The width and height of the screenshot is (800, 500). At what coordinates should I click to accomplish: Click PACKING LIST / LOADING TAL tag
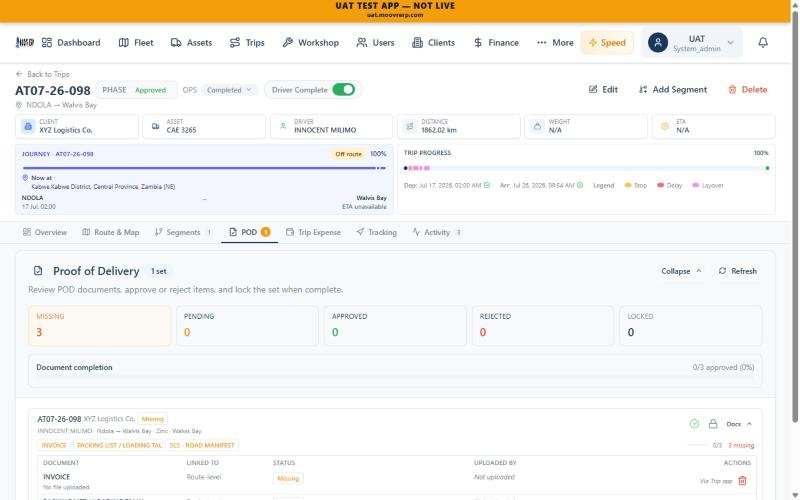coord(119,445)
